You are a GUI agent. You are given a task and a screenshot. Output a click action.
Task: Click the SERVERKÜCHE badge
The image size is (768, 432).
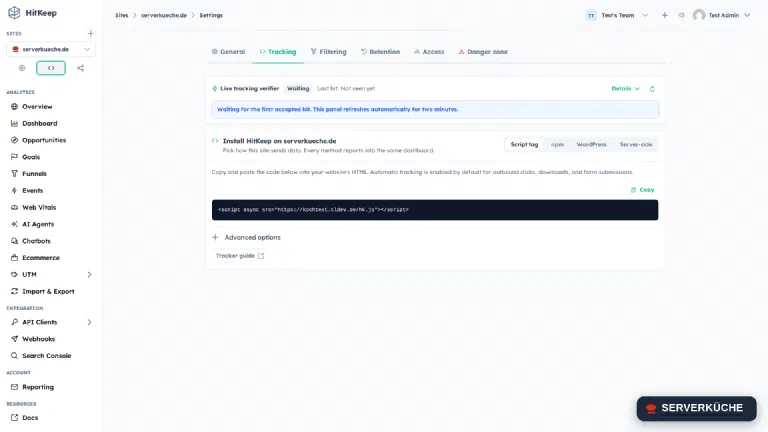click(696, 408)
